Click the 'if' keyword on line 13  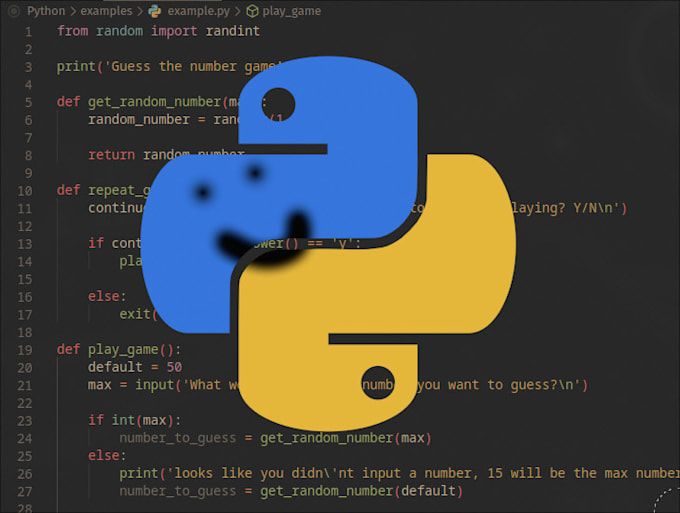tap(96, 243)
